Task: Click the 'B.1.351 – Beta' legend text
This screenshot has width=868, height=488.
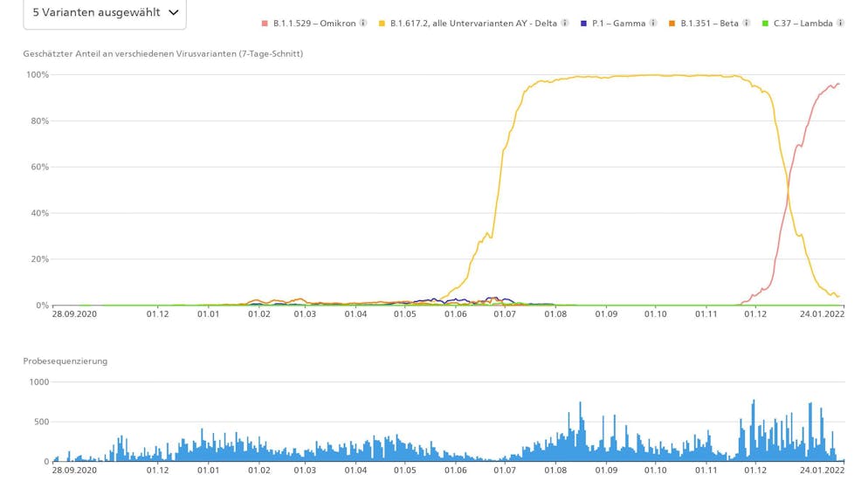Action: click(709, 24)
